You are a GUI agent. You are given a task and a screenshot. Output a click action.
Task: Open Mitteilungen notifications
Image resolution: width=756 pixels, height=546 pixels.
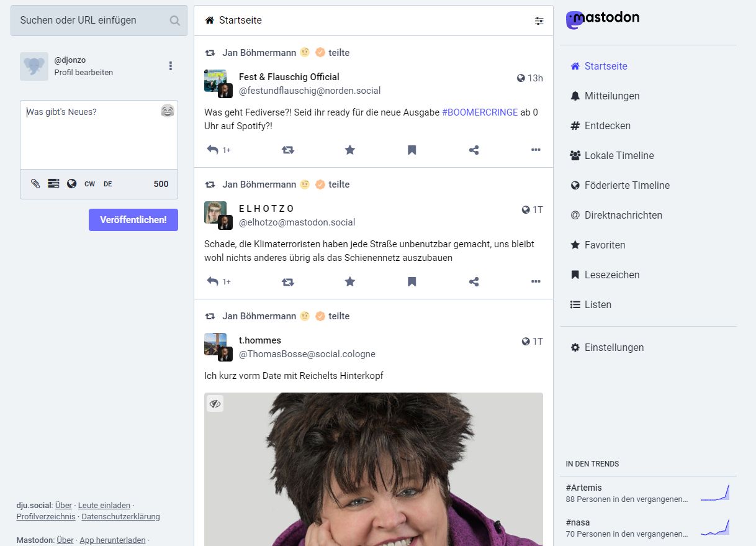pyautogui.click(x=605, y=96)
